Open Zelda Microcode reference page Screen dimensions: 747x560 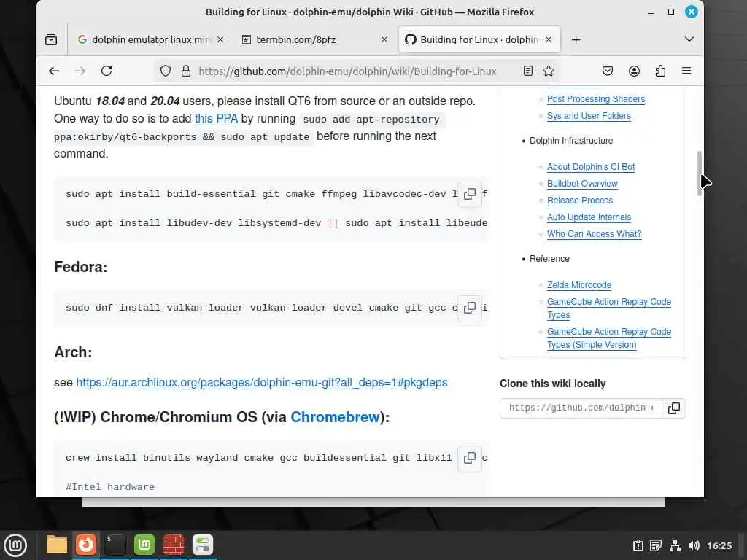578,285
